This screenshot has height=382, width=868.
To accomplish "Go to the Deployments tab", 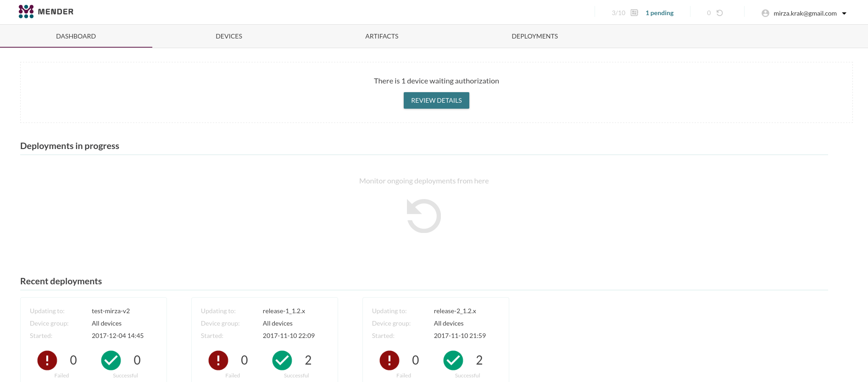I will pyautogui.click(x=534, y=36).
